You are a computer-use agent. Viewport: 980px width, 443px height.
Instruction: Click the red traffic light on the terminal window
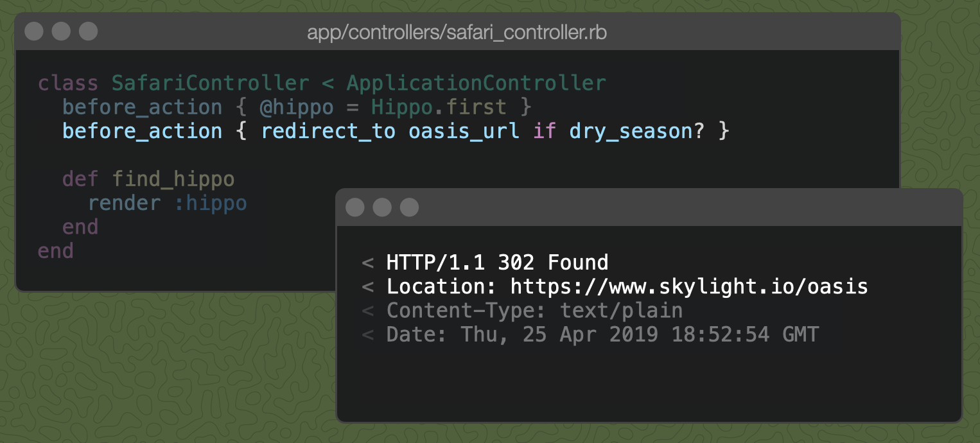coord(354,207)
